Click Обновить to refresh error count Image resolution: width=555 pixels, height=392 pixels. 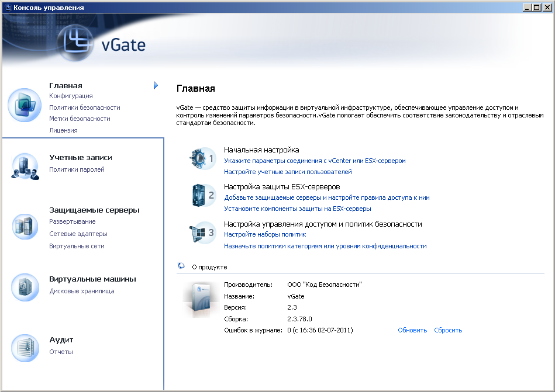412,330
